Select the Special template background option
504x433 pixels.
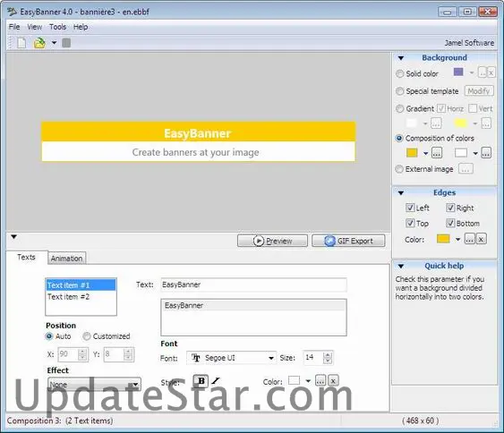[399, 91]
